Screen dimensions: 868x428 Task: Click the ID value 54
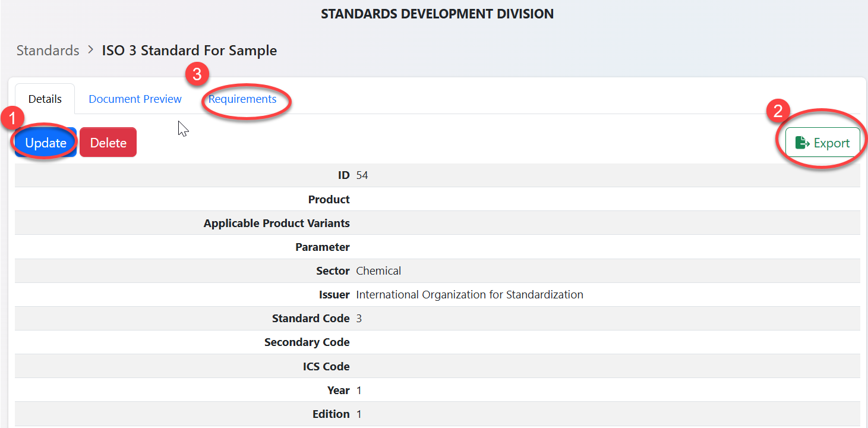[362, 175]
